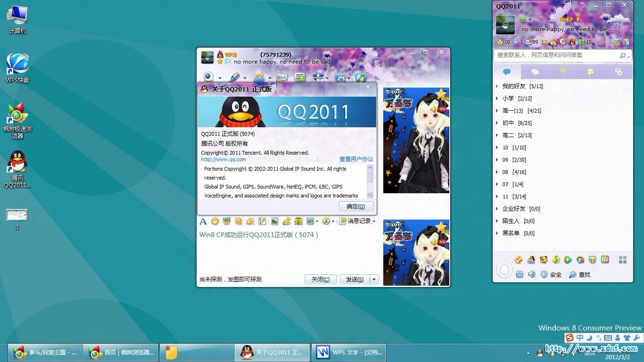644x362 pixels.
Task: Click the 关闭(C) button in chat window
Action: pyautogui.click(x=321, y=280)
